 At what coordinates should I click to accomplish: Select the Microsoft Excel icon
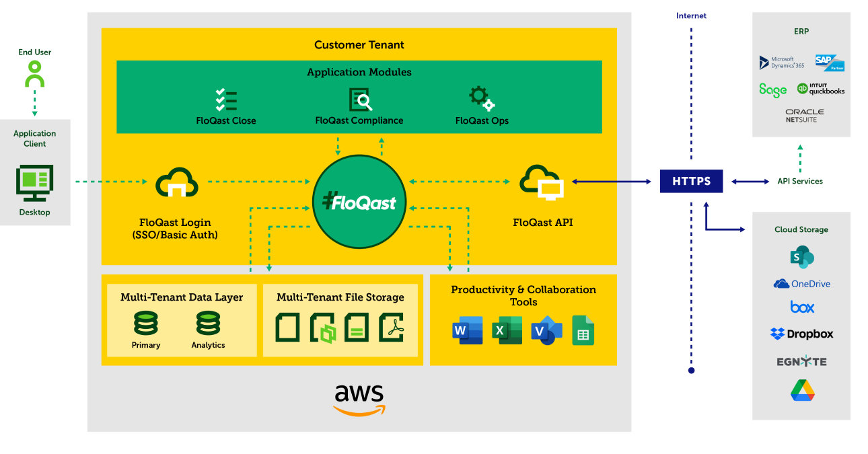coord(507,330)
